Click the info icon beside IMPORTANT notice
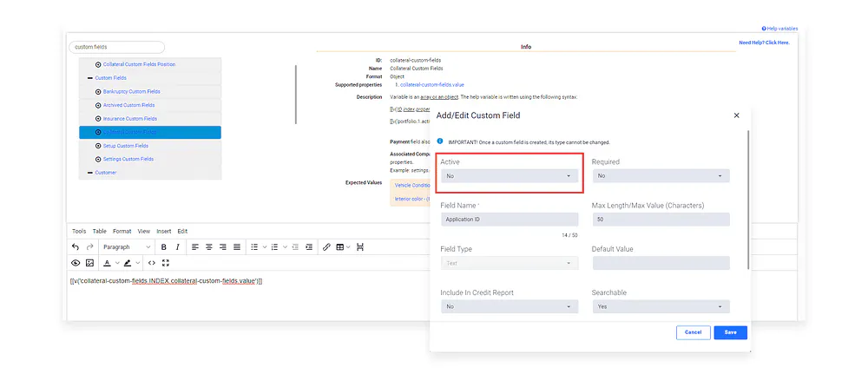This screenshot has height=374, width=868. point(440,141)
